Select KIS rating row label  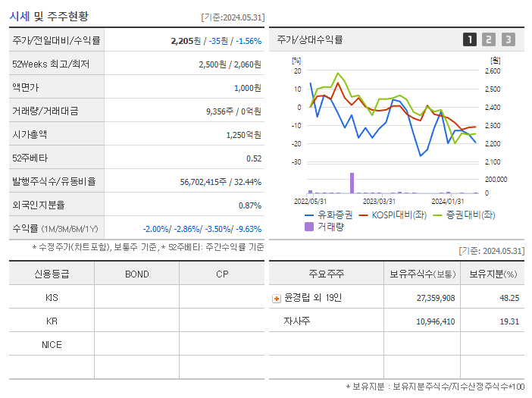point(52,298)
